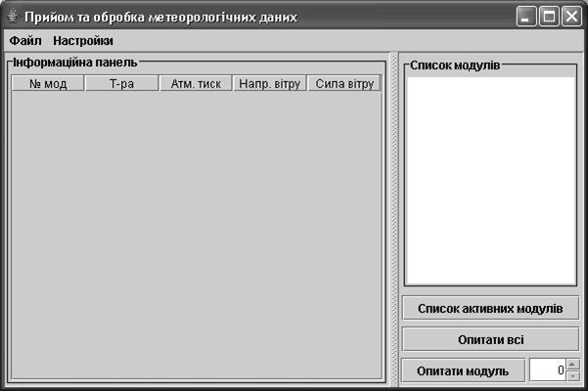Click the Сила вітру column header
Screen dimensions: 588x391
click(344, 84)
